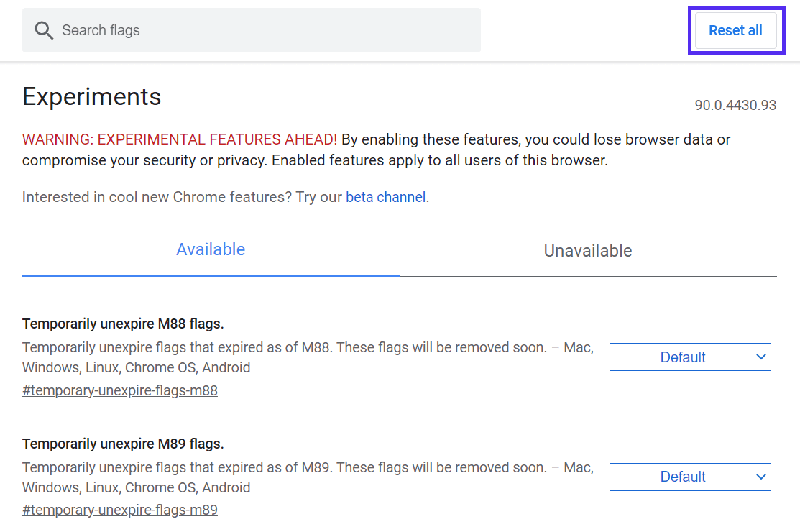Follow the #temporary-unexpire-flags-m89 anchor link
The width and height of the screenshot is (800, 532).
point(120,510)
